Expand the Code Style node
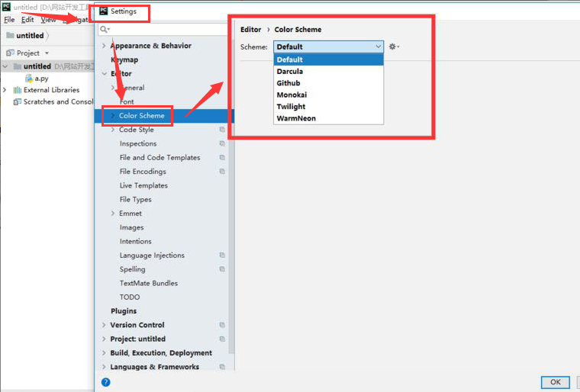 (x=113, y=130)
